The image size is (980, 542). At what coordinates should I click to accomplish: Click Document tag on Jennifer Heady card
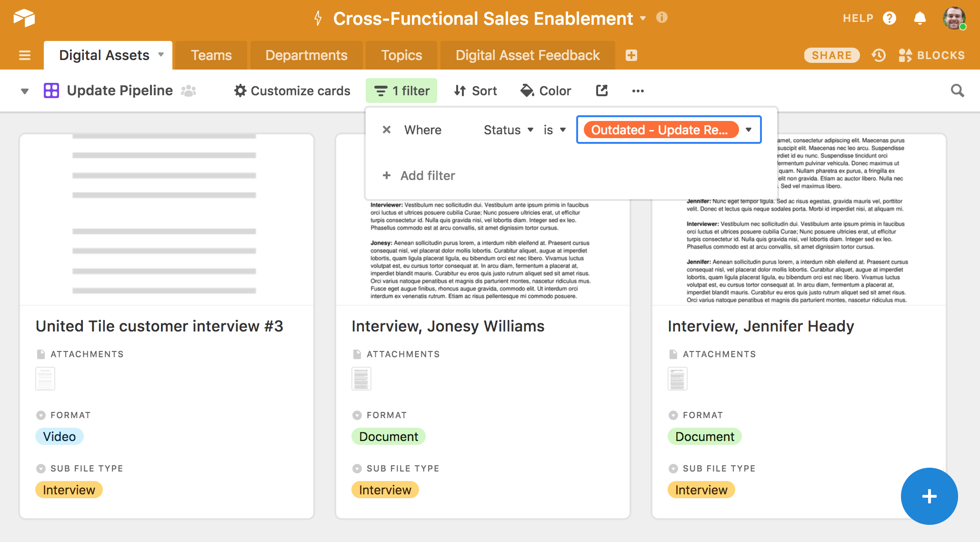click(705, 436)
